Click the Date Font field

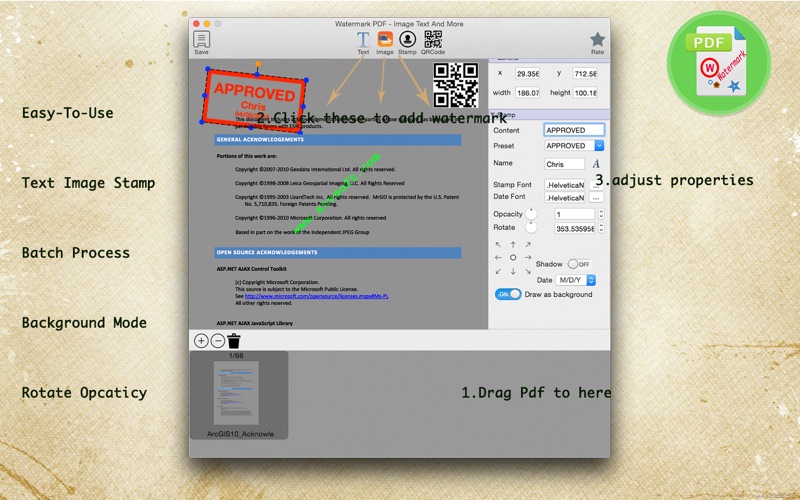[564, 197]
